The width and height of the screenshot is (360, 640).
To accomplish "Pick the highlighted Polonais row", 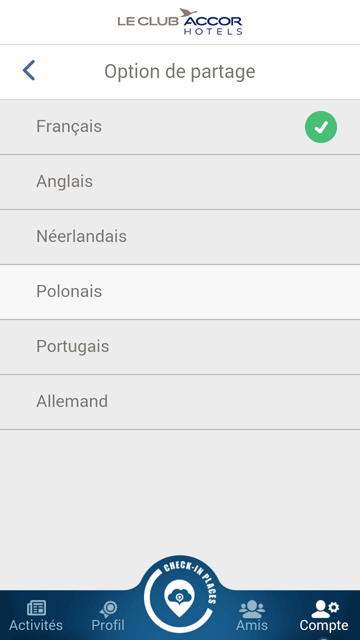I will [x=180, y=292].
